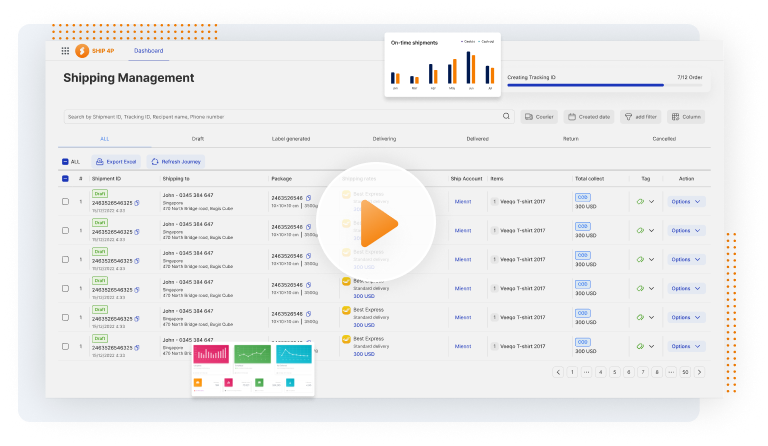The height and width of the screenshot is (446, 768).
Task: Copy the package number in the fourth row
Action: [x=309, y=285]
